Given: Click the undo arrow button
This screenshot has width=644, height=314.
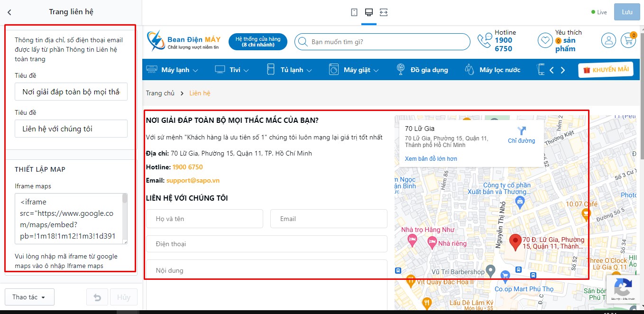Looking at the screenshot, I should pos(97,297).
